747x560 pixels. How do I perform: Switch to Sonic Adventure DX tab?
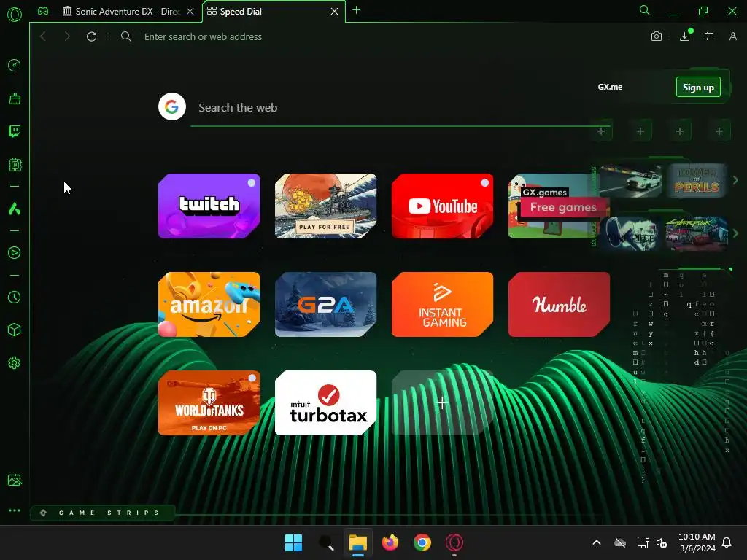pos(122,11)
